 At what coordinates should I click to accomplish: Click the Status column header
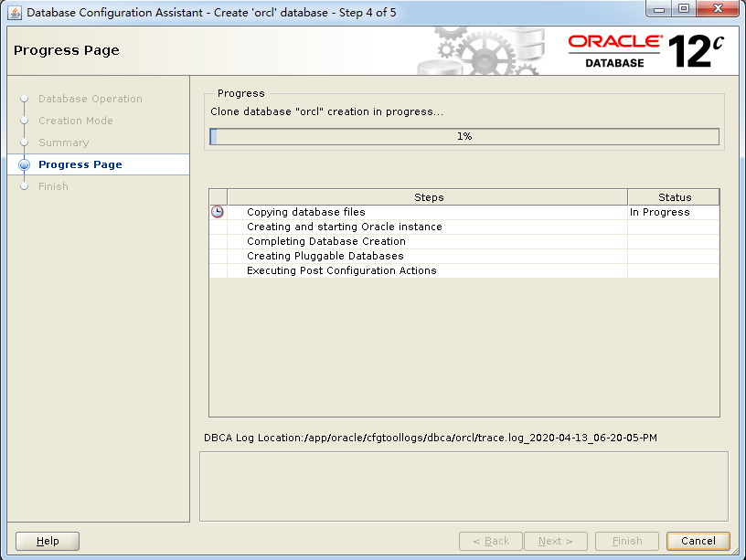(674, 197)
